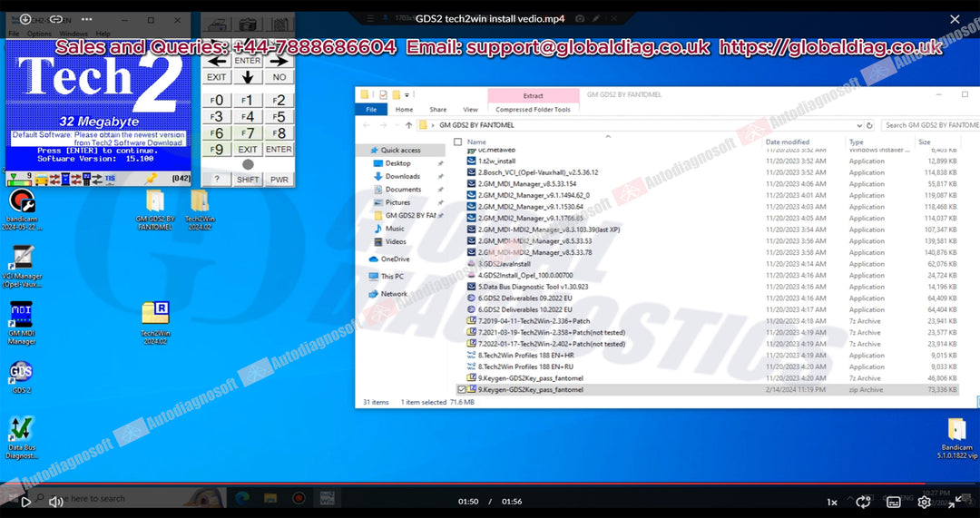Open Customize Quick Access Toolbar dropdown in Explorer
The image size is (980, 518).
click(x=407, y=95)
